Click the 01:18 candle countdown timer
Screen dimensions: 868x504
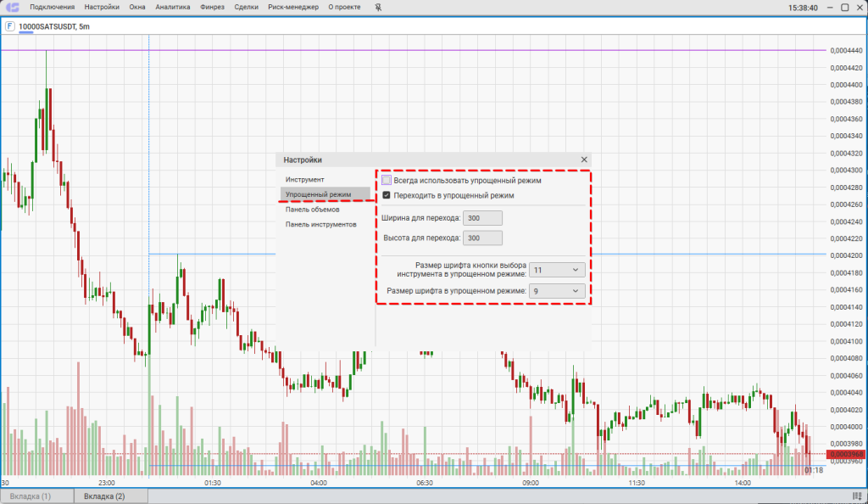[x=814, y=470]
